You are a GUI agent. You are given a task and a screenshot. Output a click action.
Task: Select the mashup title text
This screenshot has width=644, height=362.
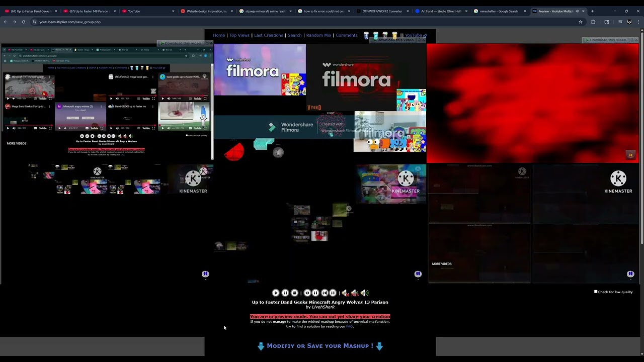pos(320,302)
